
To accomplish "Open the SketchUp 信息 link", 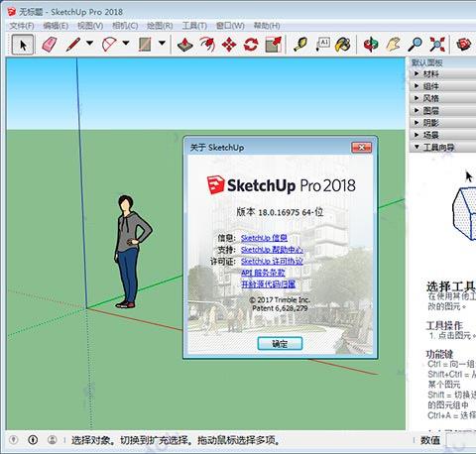I will tap(264, 238).
